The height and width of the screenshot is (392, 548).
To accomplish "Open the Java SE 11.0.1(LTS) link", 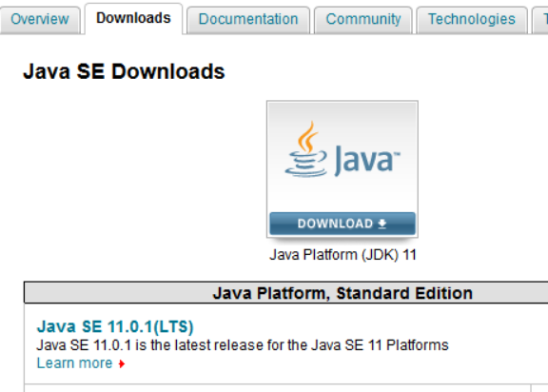I will [115, 326].
